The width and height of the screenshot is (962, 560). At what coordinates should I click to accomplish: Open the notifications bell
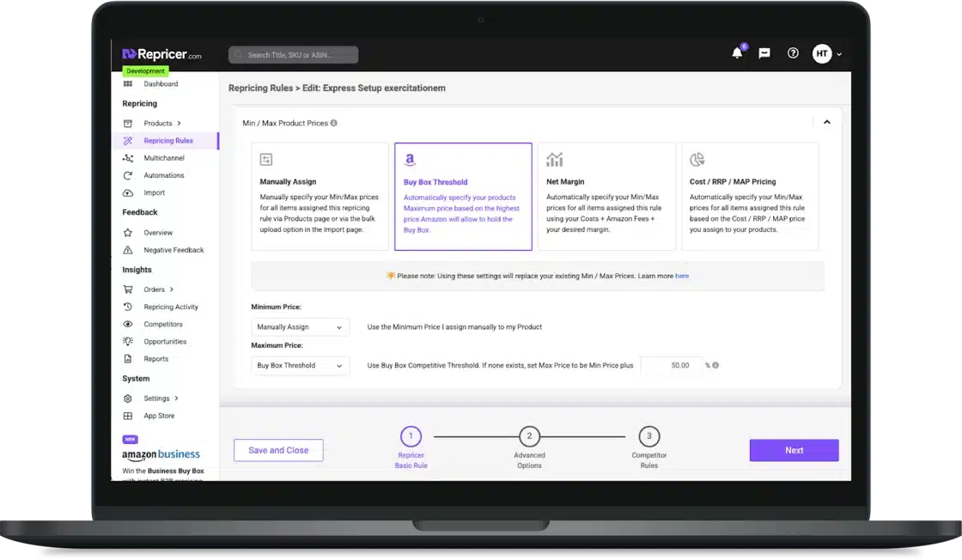point(738,53)
